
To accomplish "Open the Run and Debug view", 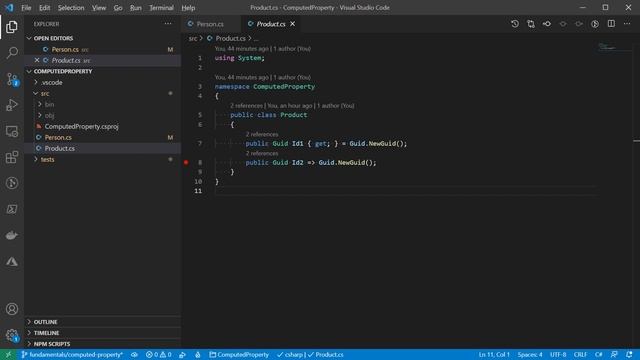I will tap(12, 105).
